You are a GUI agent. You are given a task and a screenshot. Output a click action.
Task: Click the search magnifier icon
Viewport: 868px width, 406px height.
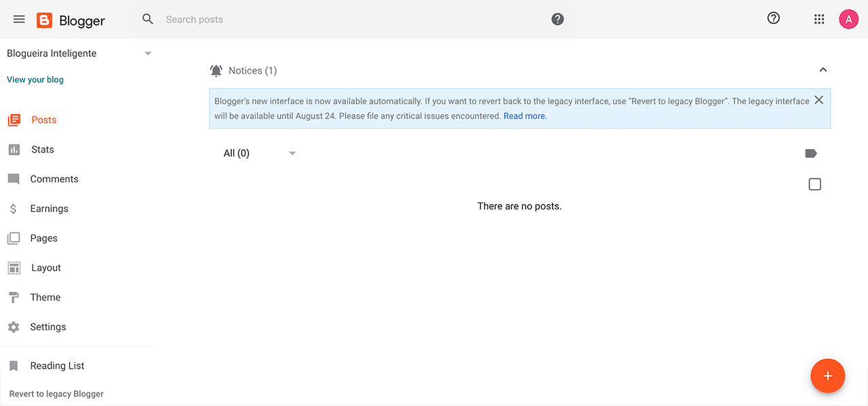(x=148, y=19)
